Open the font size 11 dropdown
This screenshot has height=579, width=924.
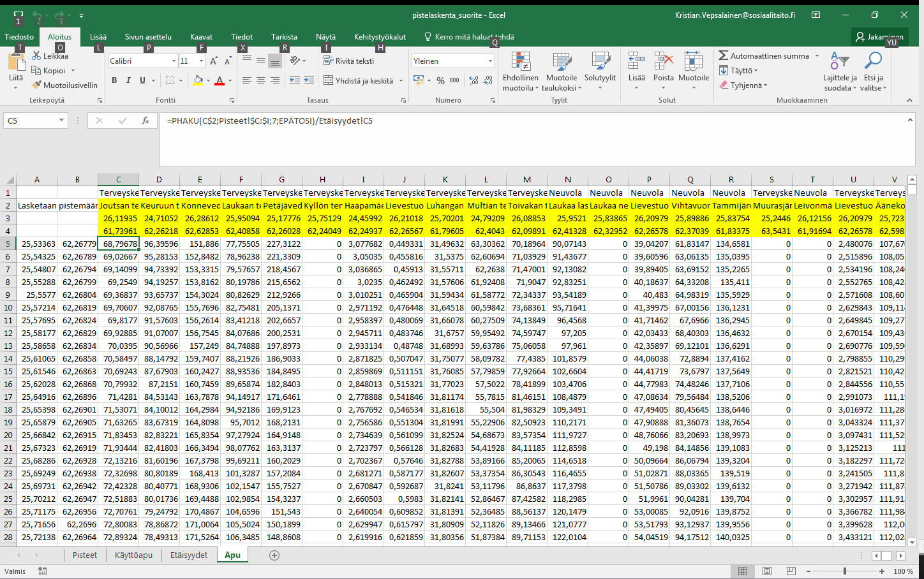pyautogui.click(x=201, y=61)
